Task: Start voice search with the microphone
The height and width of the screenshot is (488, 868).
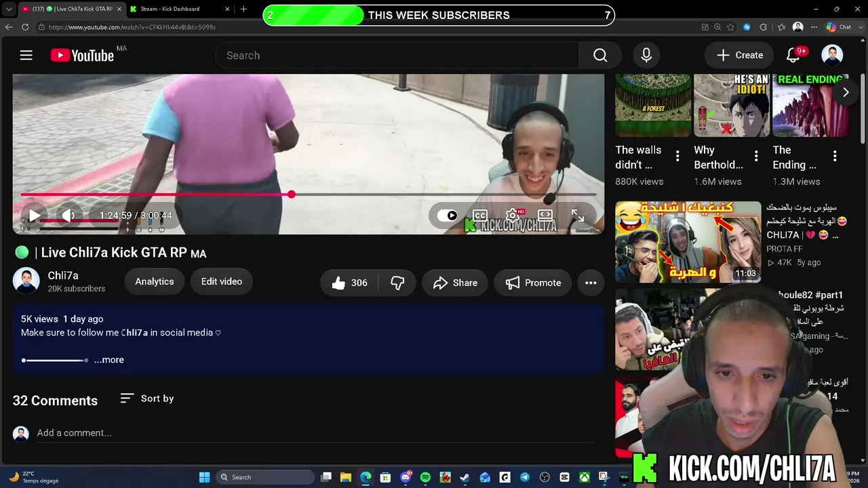Action: (x=646, y=56)
